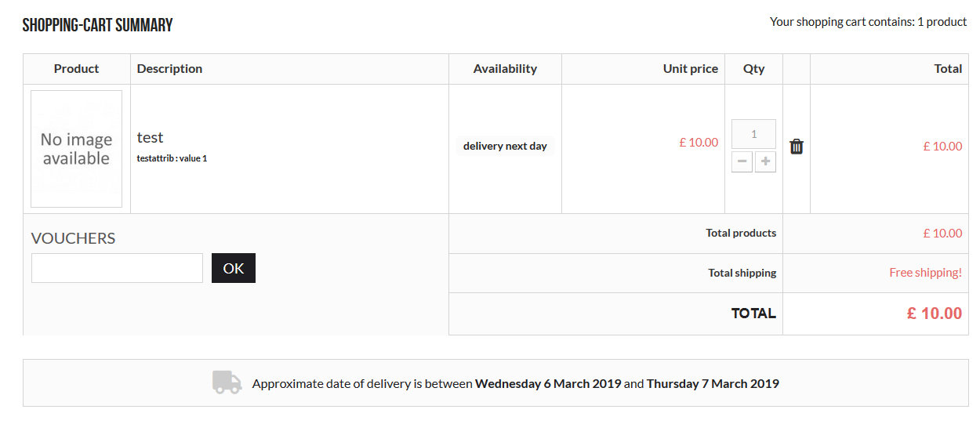Click the bold grand TOTAL £ 10.00 amount
This screenshot has height=424, width=980.
pos(934,313)
